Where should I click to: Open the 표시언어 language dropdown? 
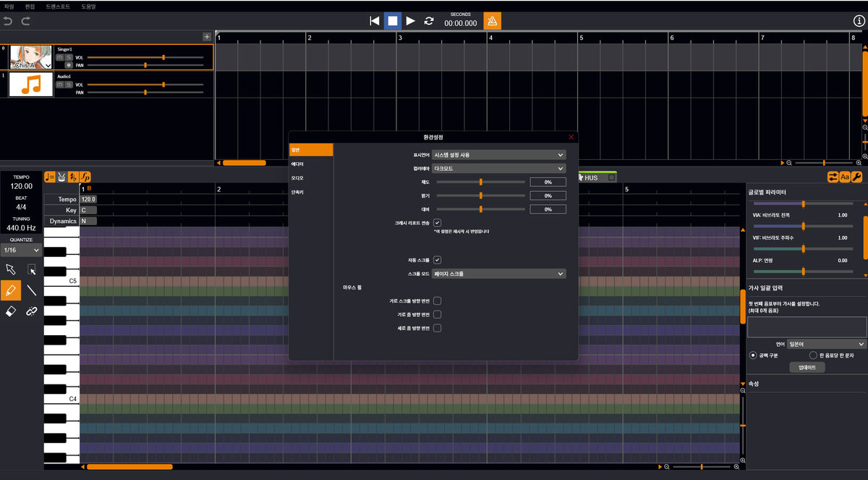(499, 154)
